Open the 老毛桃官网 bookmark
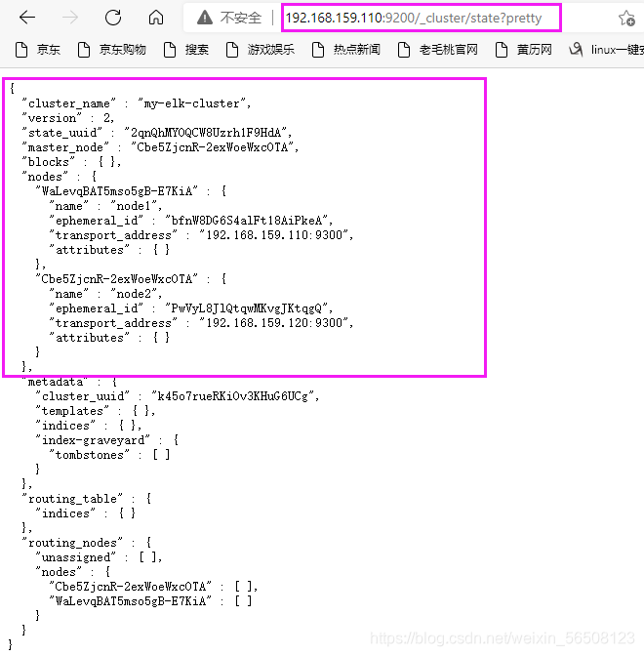This screenshot has height=656, width=644. (437, 50)
